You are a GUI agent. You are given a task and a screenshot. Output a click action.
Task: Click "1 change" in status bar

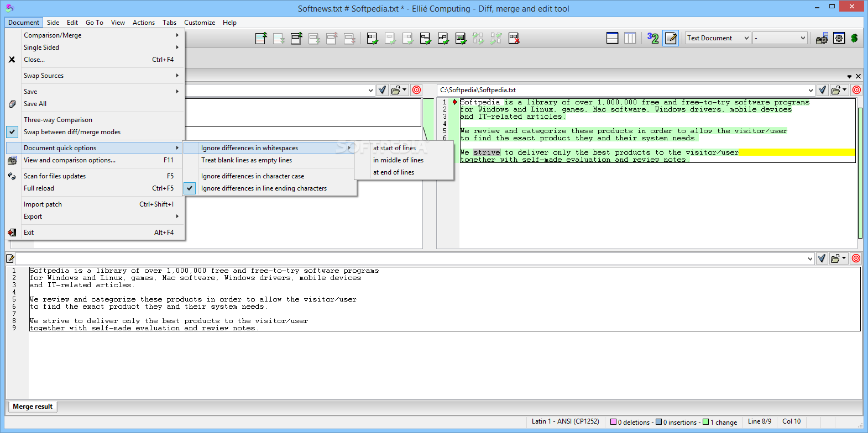[720, 422]
